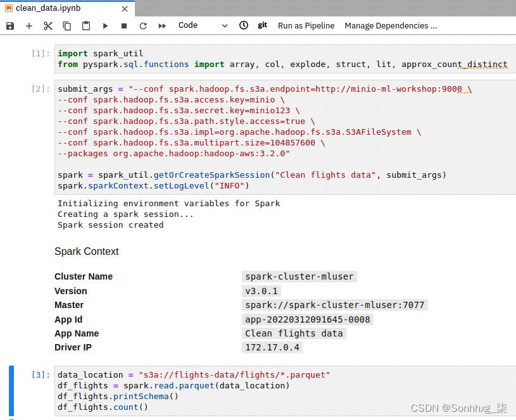Click the 172.17.0.4 driver IP value
This screenshot has height=420, width=516.
tap(272, 347)
